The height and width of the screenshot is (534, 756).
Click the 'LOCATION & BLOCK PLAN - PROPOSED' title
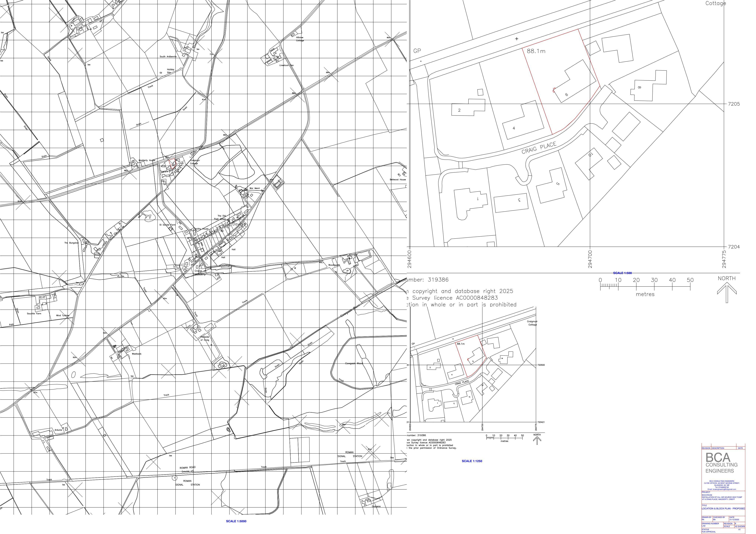pyautogui.click(x=723, y=509)
